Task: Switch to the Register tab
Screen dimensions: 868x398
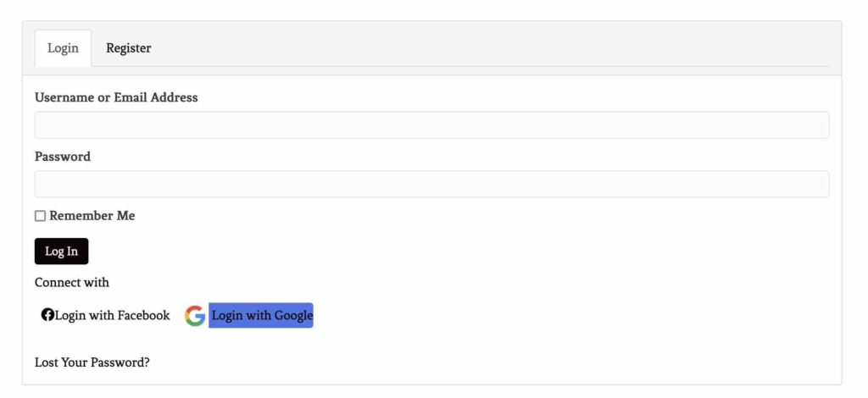Action: 129,48
